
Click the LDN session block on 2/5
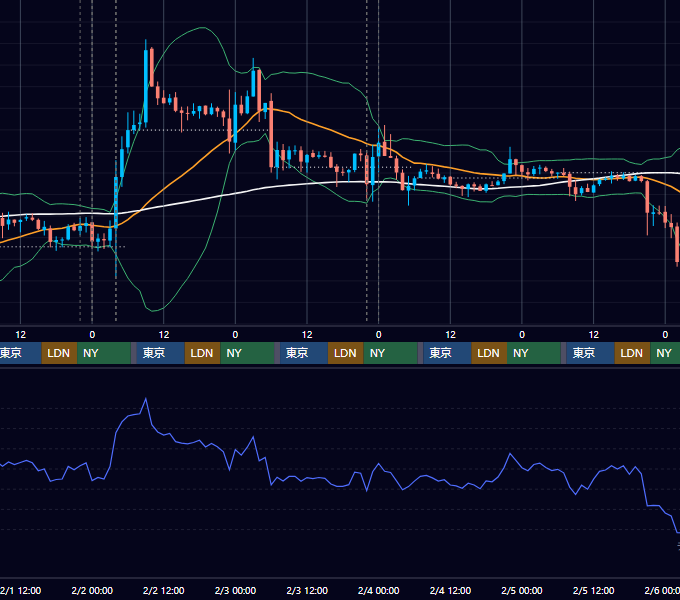point(632,353)
